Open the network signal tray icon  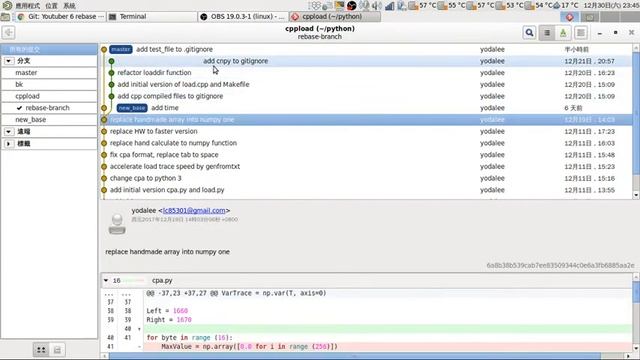pyautogui.click(x=390, y=5)
